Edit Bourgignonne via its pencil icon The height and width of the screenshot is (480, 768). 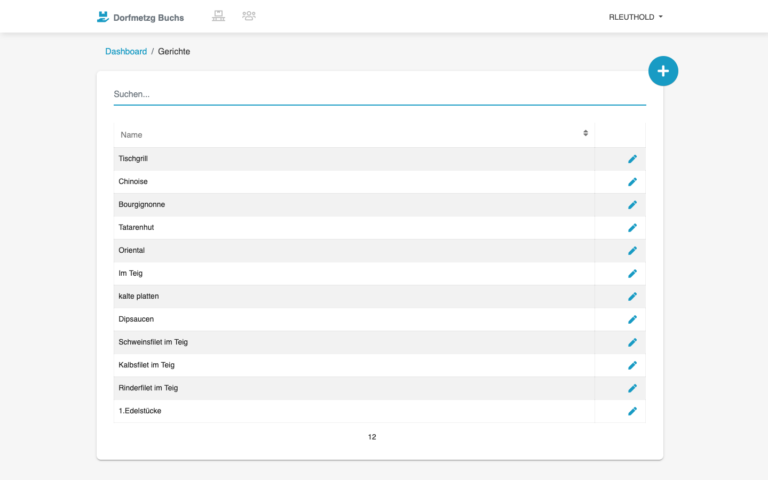click(x=632, y=205)
